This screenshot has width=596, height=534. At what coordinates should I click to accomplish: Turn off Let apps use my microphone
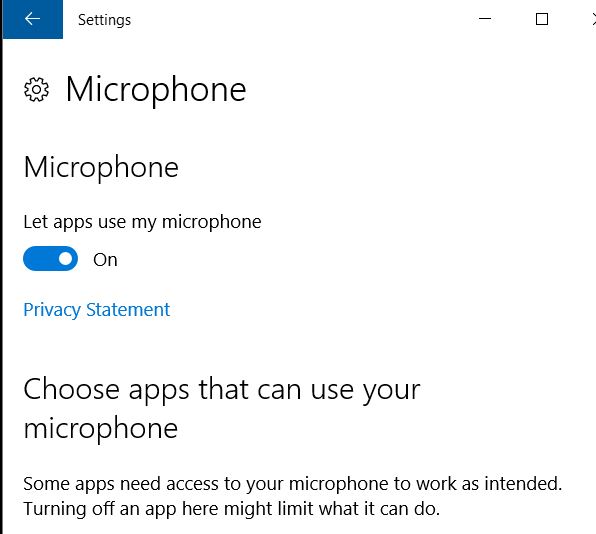(x=51, y=259)
